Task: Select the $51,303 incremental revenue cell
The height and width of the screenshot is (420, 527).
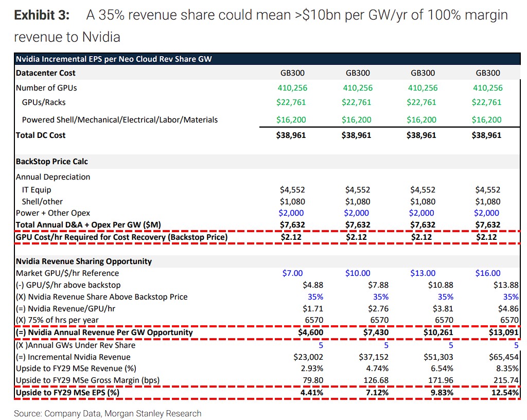Action: [x=438, y=357]
